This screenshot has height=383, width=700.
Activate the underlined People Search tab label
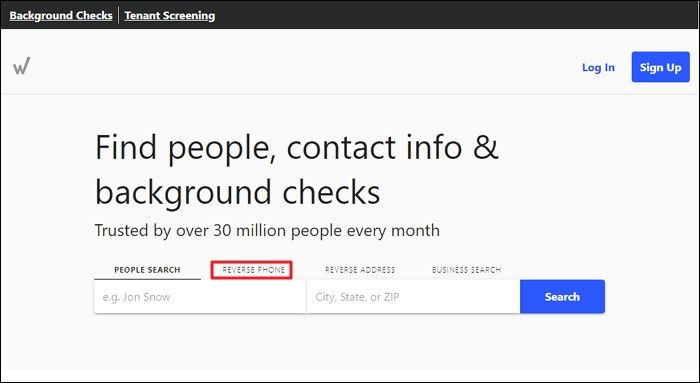147,270
